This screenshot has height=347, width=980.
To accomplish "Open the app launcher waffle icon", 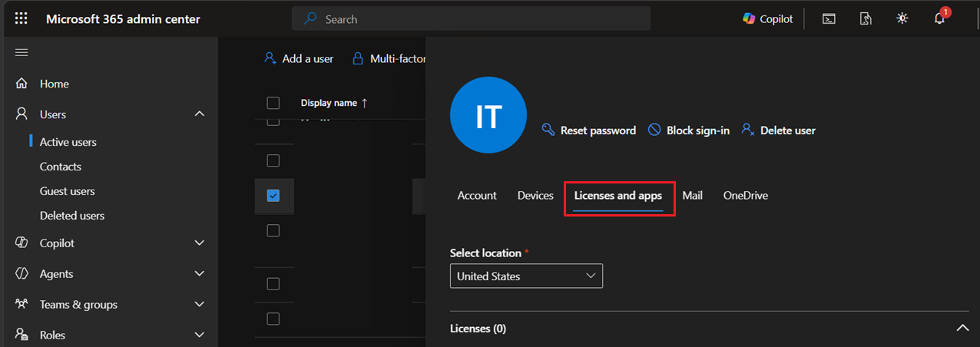I will [x=22, y=18].
